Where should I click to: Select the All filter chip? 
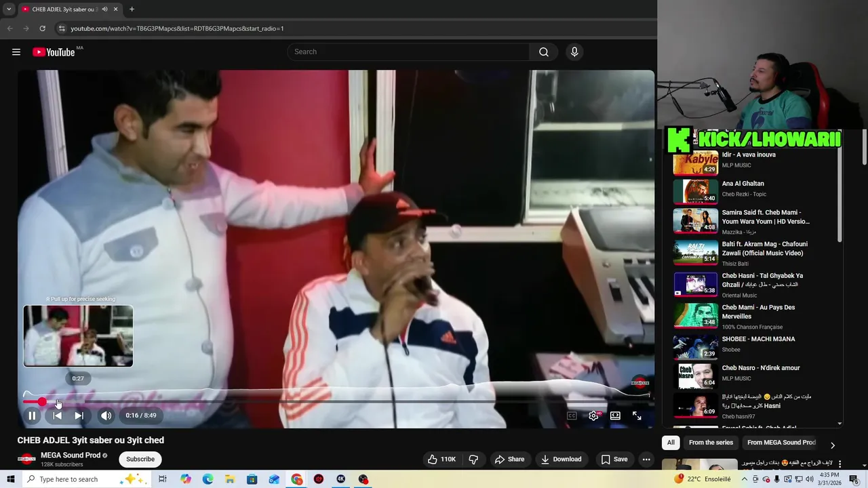click(x=671, y=443)
